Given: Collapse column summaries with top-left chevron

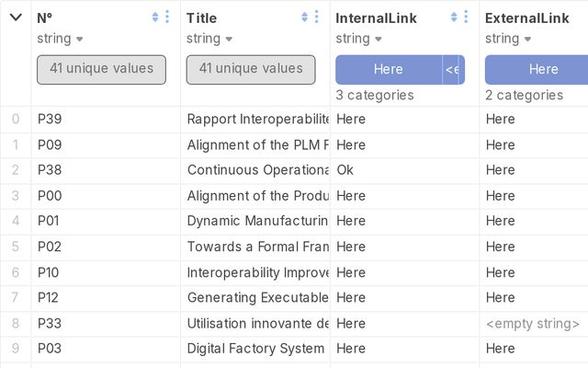Looking at the screenshot, I should pyautogui.click(x=16, y=17).
